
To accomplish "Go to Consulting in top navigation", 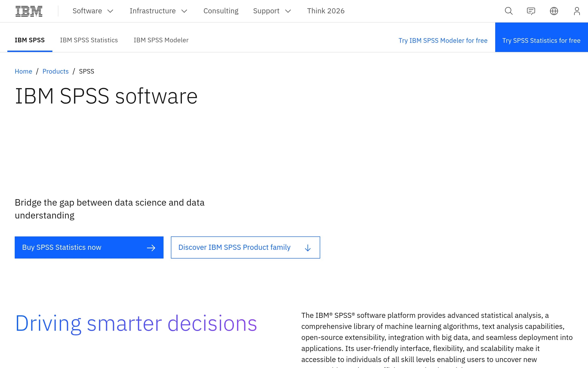I will click(221, 11).
